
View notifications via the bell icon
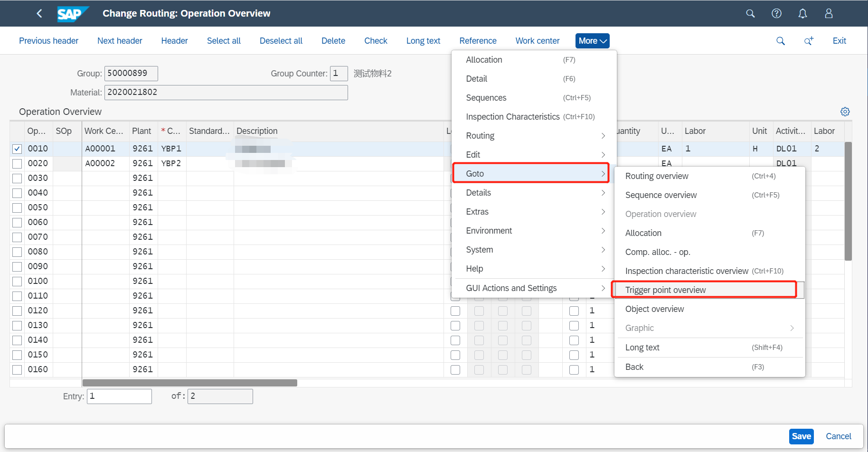pyautogui.click(x=802, y=13)
